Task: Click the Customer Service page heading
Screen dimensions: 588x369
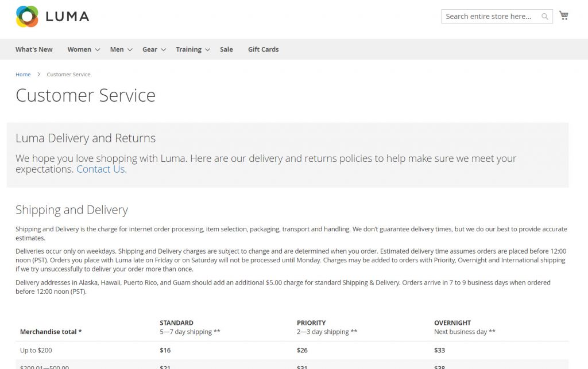Action: [85, 95]
